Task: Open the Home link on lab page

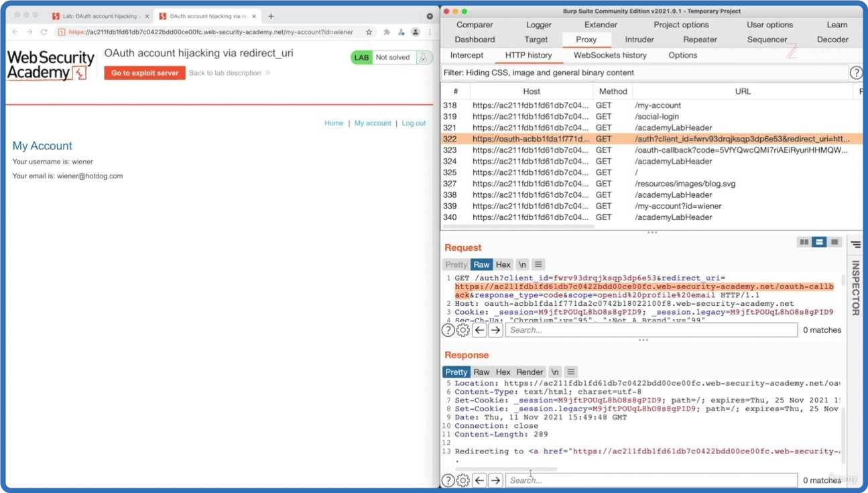Action: click(334, 123)
